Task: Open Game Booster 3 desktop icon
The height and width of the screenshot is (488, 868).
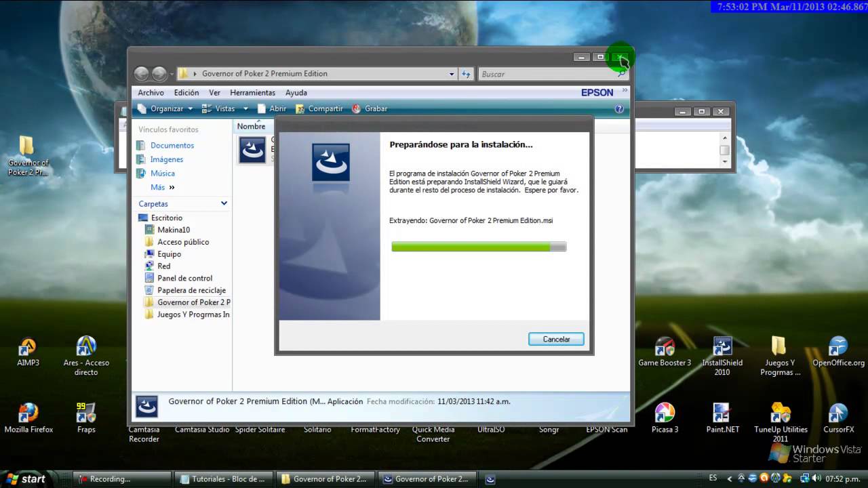Action: coord(665,348)
